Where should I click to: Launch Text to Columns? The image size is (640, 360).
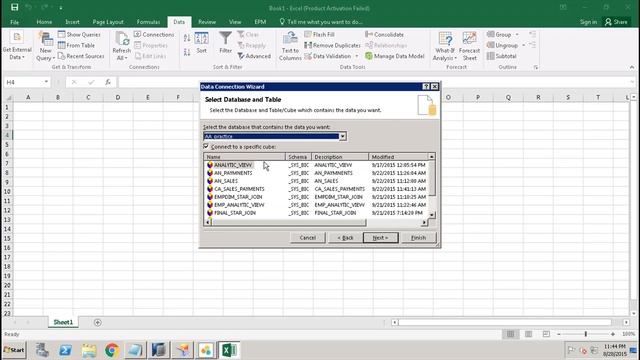click(x=290, y=47)
